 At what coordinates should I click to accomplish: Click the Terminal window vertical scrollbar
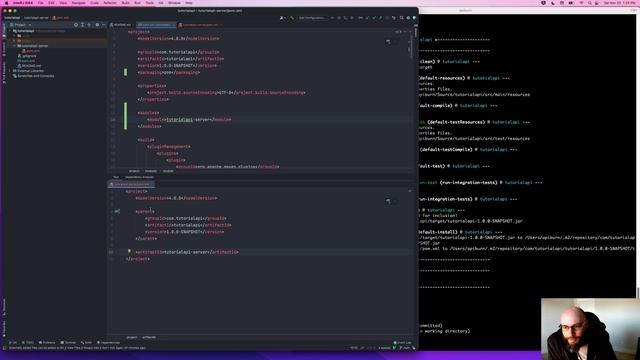(638, 293)
